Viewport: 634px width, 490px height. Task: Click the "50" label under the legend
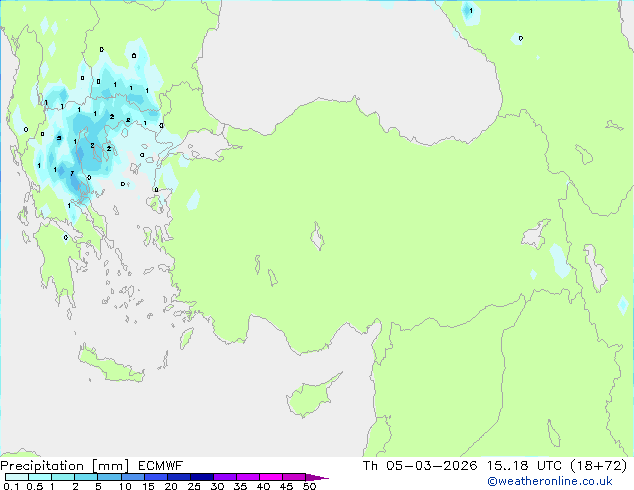pyautogui.click(x=309, y=486)
